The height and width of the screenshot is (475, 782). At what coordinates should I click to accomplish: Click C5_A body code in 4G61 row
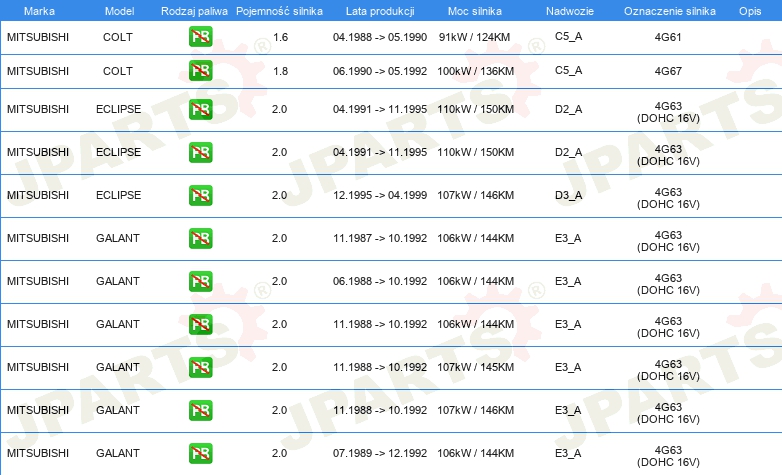click(569, 36)
